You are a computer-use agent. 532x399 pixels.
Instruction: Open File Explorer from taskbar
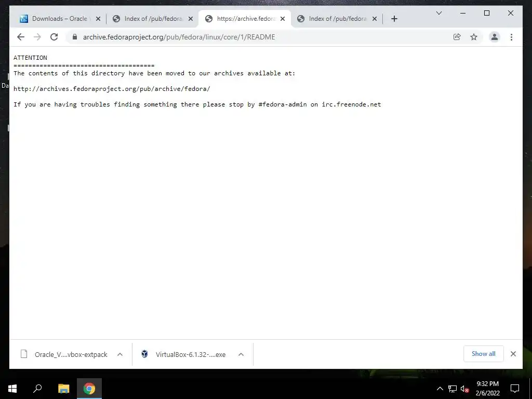(x=63, y=389)
